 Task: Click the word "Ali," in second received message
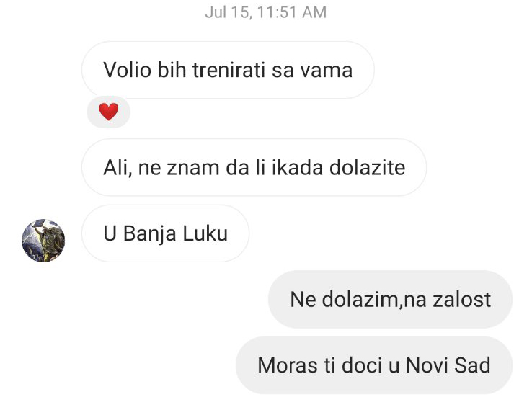[x=118, y=168]
